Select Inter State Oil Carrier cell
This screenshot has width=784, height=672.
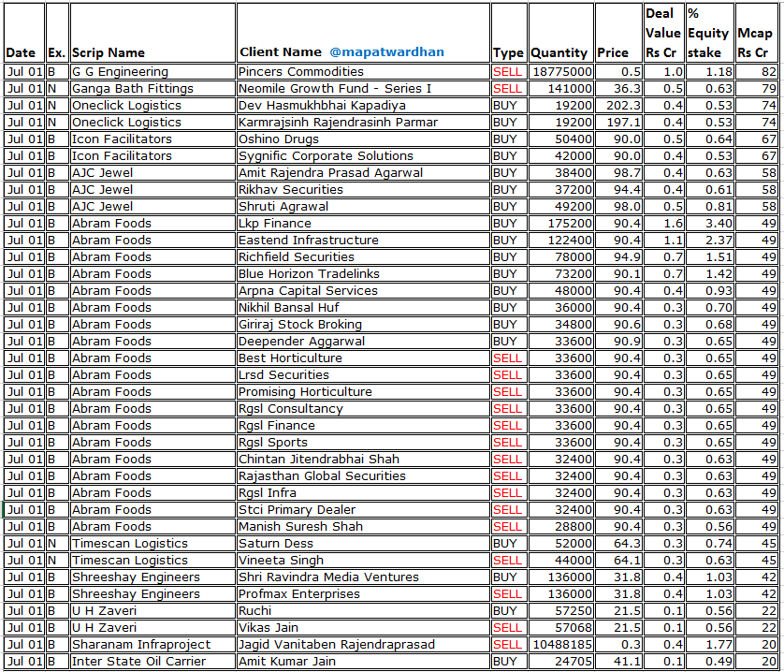tap(153, 661)
